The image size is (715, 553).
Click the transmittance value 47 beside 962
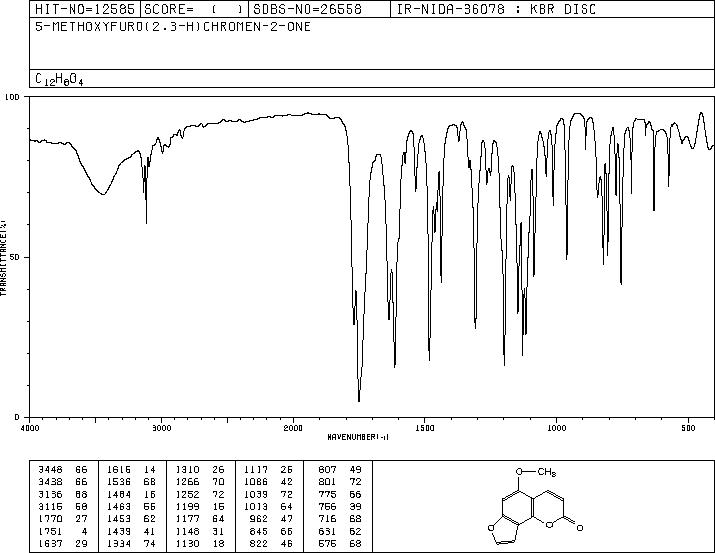coord(286,519)
